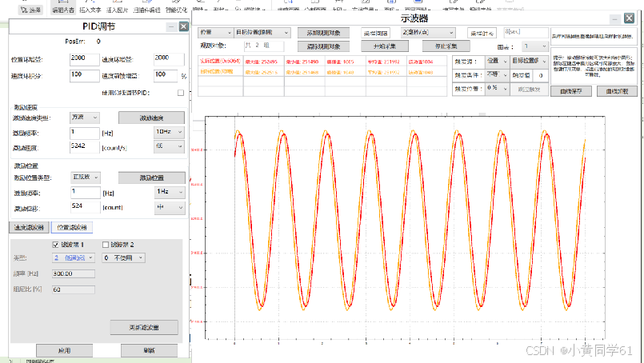Open the 2[毫秒/点] sampling interval dropdown
The image size is (644, 363).
pos(428,33)
